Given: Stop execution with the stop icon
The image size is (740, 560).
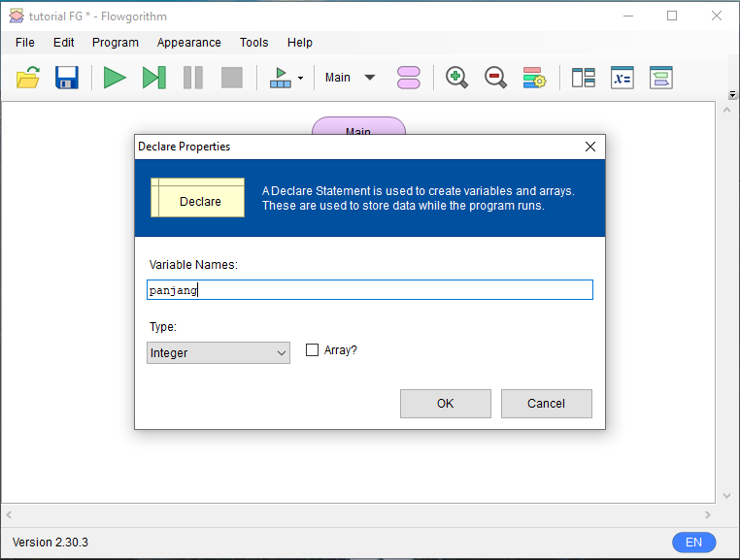Looking at the screenshot, I should pyautogui.click(x=232, y=78).
